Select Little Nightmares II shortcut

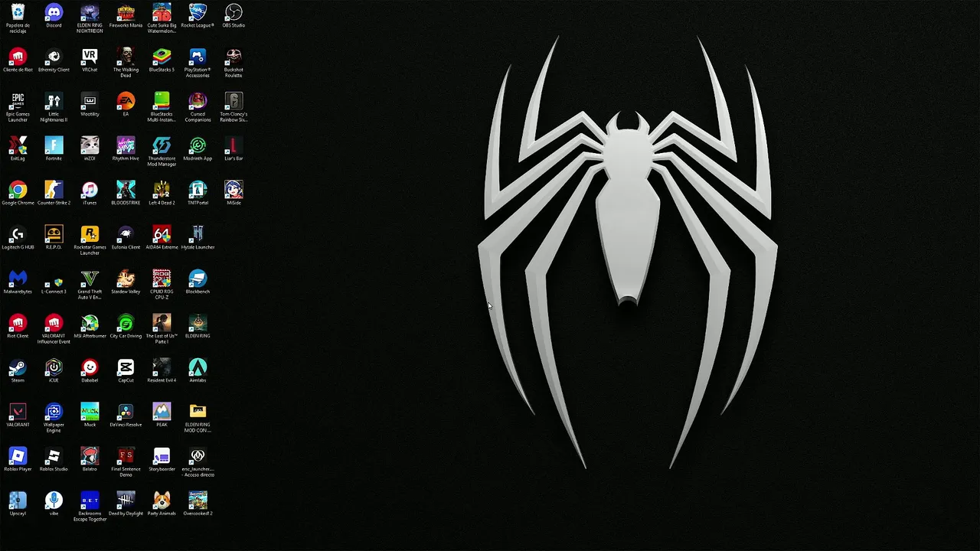click(54, 102)
